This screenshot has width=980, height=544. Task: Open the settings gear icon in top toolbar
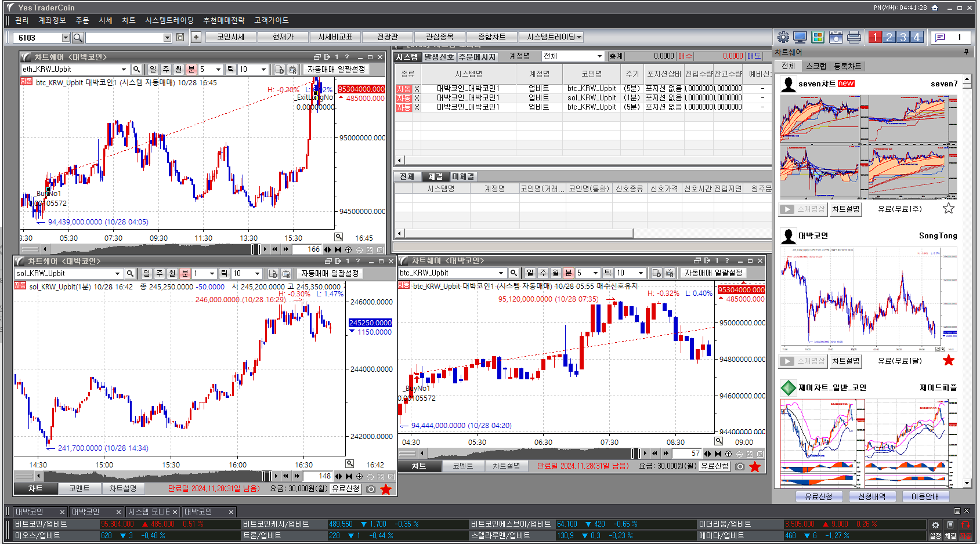pos(783,37)
